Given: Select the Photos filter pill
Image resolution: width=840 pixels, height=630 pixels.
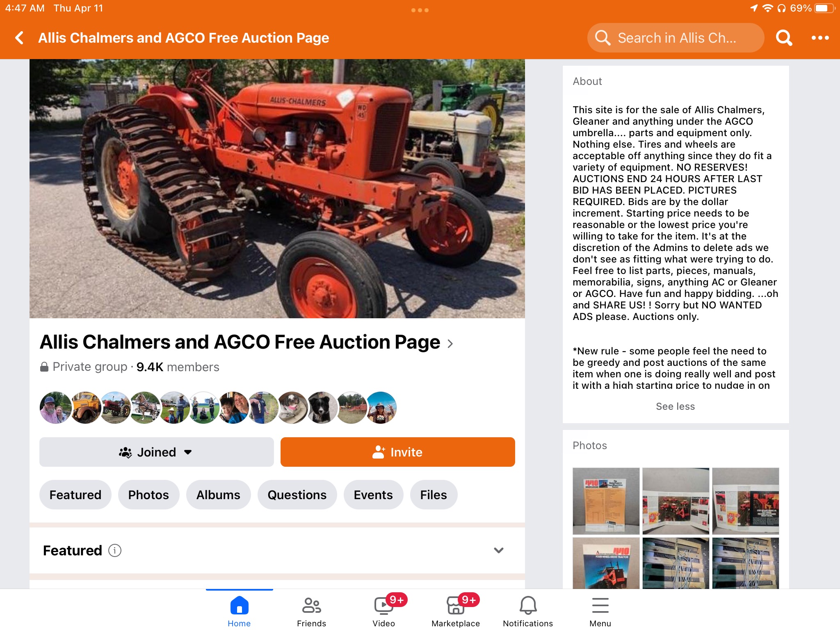Looking at the screenshot, I should 148,495.
